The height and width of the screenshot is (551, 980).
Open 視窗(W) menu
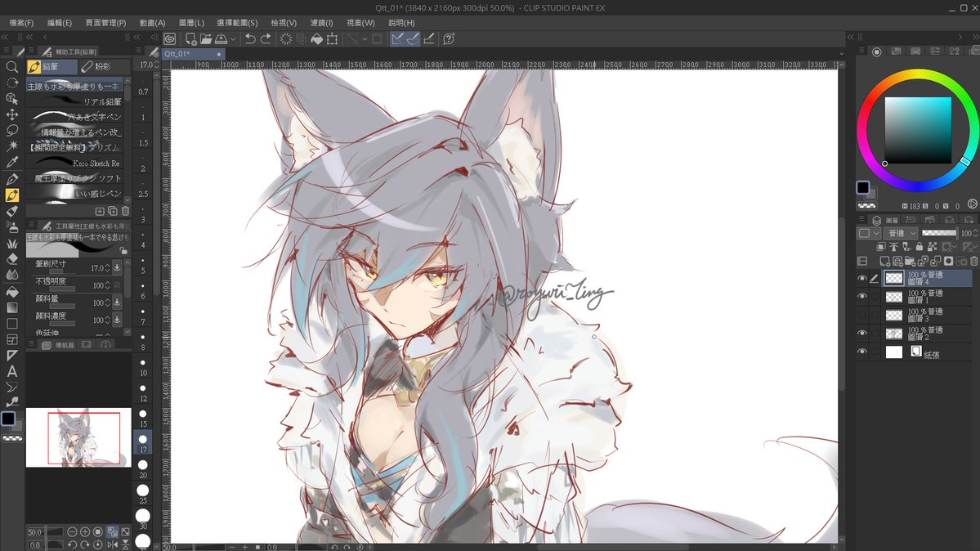pyautogui.click(x=360, y=23)
